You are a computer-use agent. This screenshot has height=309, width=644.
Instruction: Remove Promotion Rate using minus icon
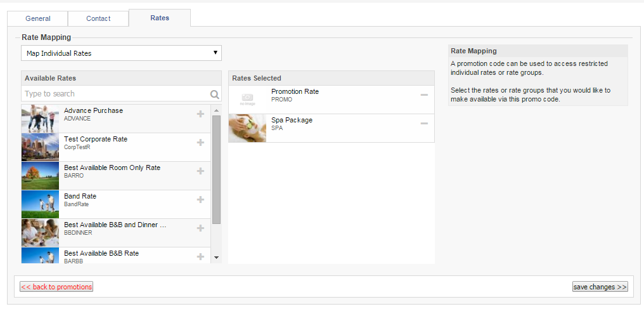pyautogui.click(x=424, y=95)
